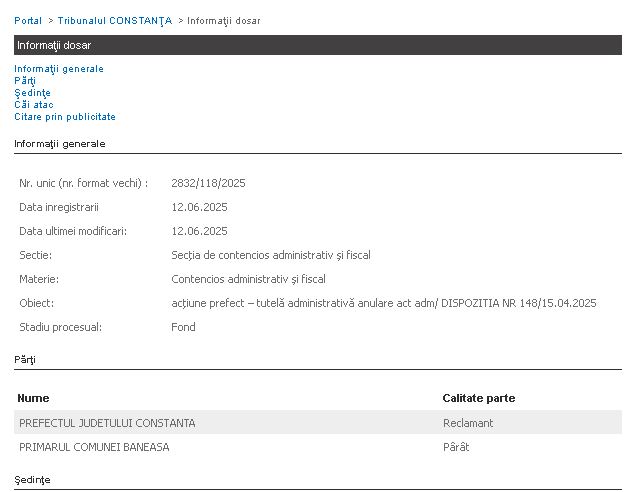Click the Calitate parte column header
Image resolution: width=643 pixels, height=492 pixels.
coord(479,398)
